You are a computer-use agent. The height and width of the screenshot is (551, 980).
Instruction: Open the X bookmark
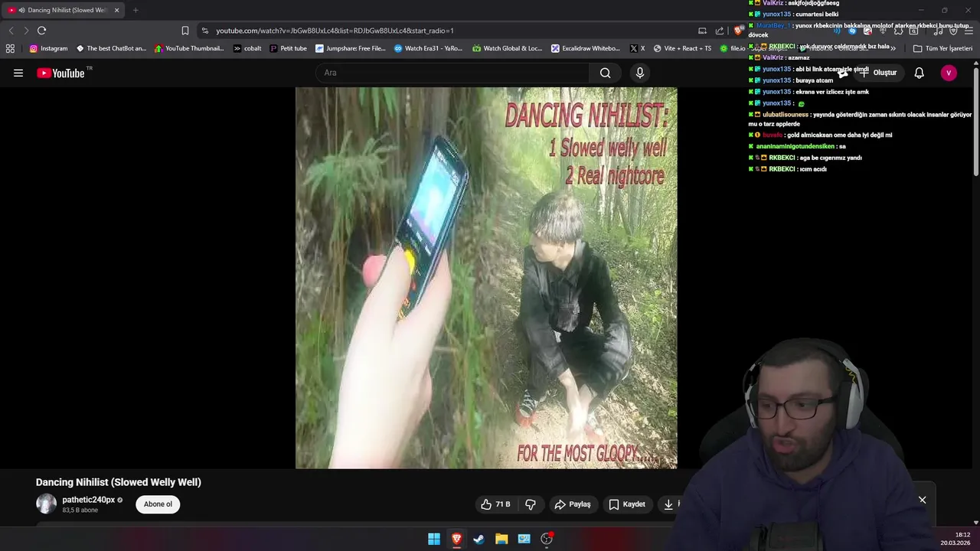(x=637, y=48)
